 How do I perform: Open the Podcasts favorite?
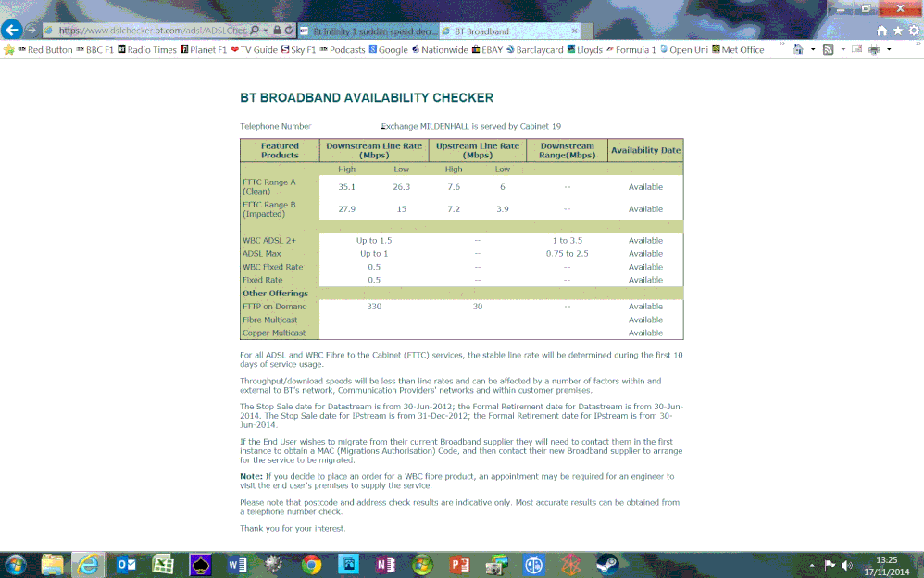tap(343, 49)
